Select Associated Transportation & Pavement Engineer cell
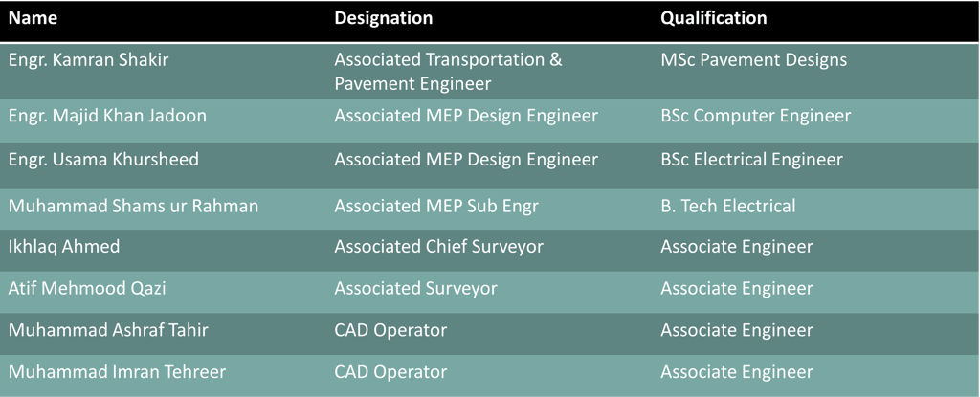The image size is (980, 397). (448, 72)
